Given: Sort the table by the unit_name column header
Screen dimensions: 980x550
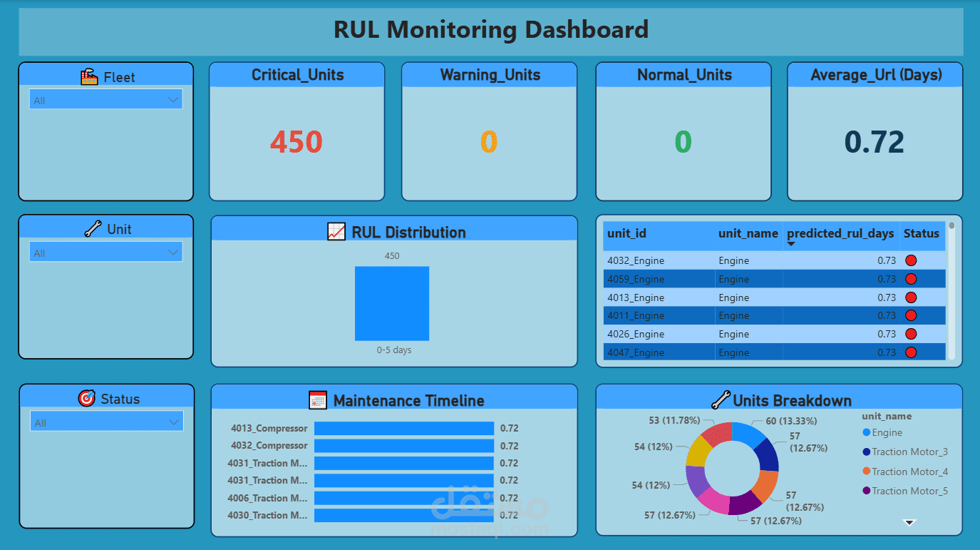Looking at the screenshot, I should pos(748,233).
